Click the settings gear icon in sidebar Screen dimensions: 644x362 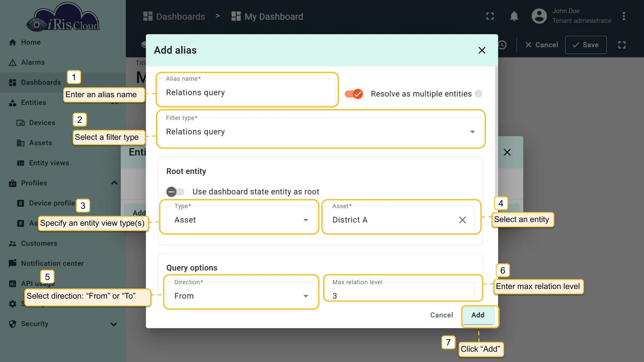pyautogui.click(x=12, y=304)
